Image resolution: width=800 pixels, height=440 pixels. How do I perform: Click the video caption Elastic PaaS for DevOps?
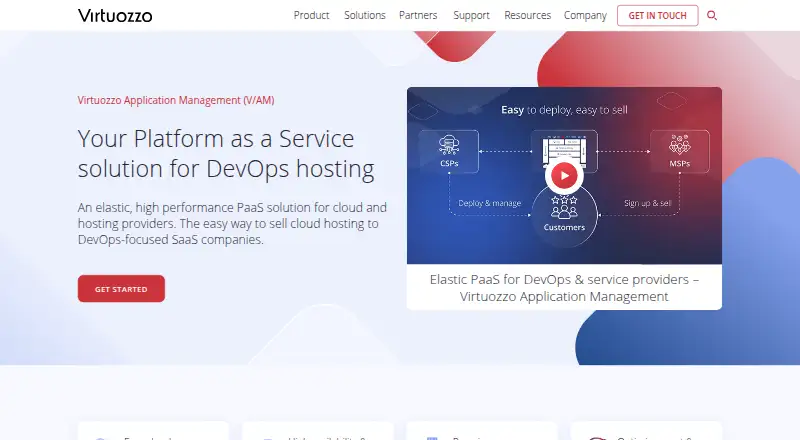coord(564,288)
